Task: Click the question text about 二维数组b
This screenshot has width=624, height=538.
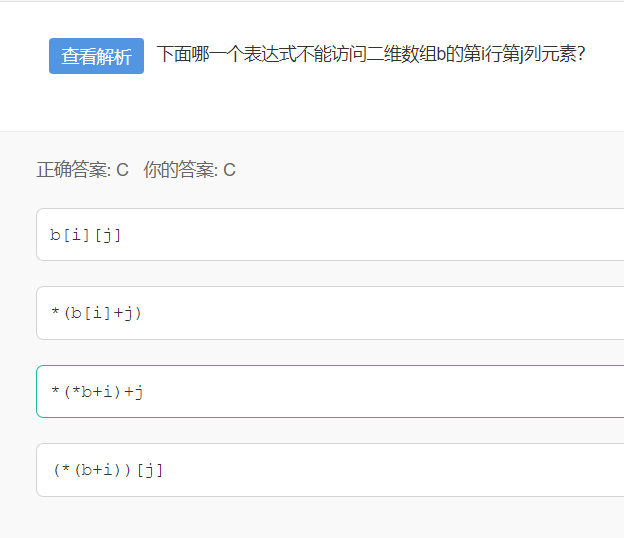Action: click(x=370, y=54)
